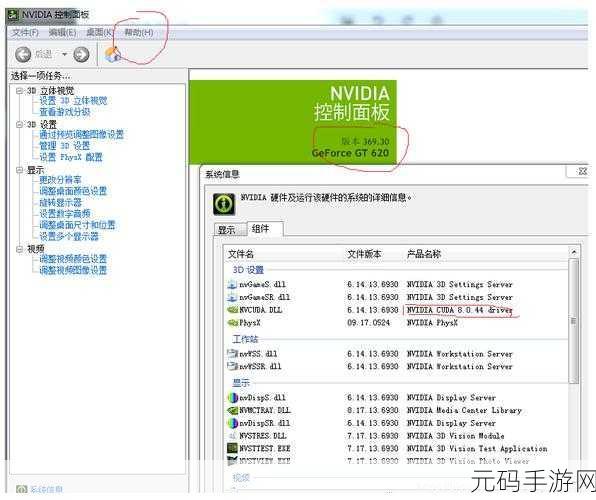Select the nvGameSR.dll row
This screenshot has width=596, height=500.
pos(397,297)
